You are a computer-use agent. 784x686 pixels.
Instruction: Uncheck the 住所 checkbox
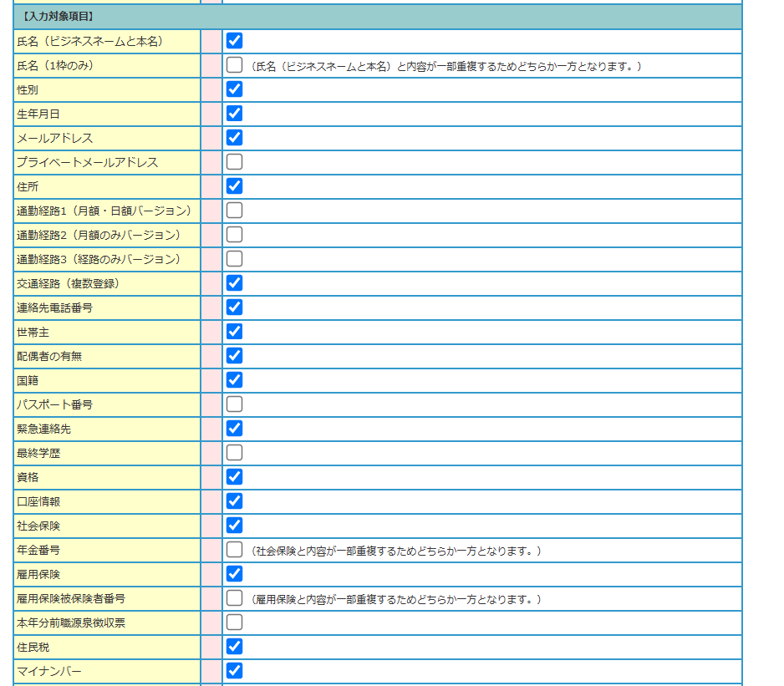pos(235,186)
